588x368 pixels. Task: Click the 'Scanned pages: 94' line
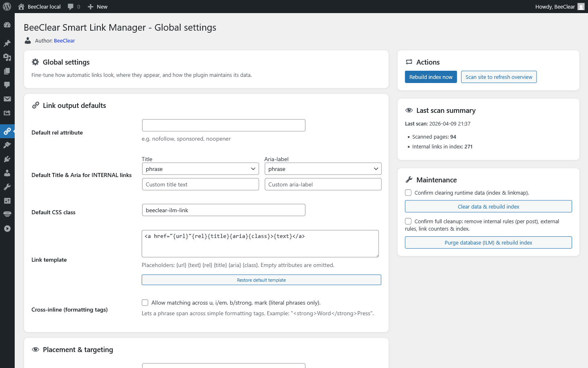pos(434,137)
